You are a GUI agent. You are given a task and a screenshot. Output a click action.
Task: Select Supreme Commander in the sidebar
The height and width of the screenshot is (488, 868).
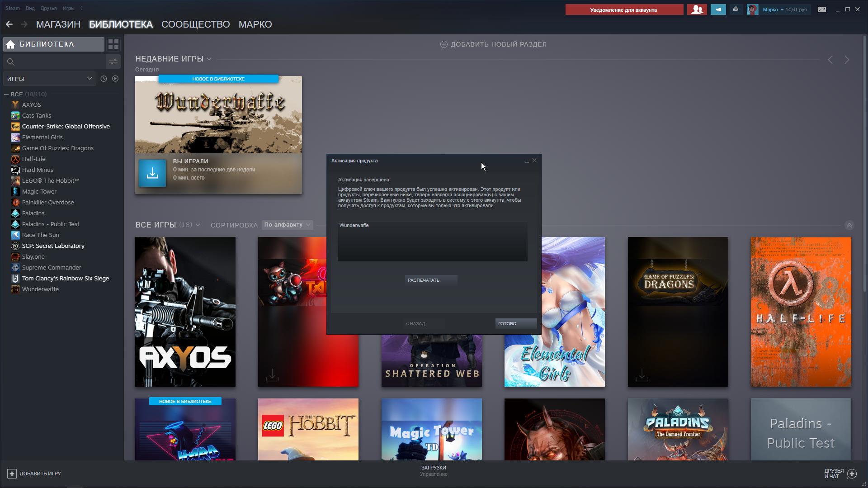(52, 268)
